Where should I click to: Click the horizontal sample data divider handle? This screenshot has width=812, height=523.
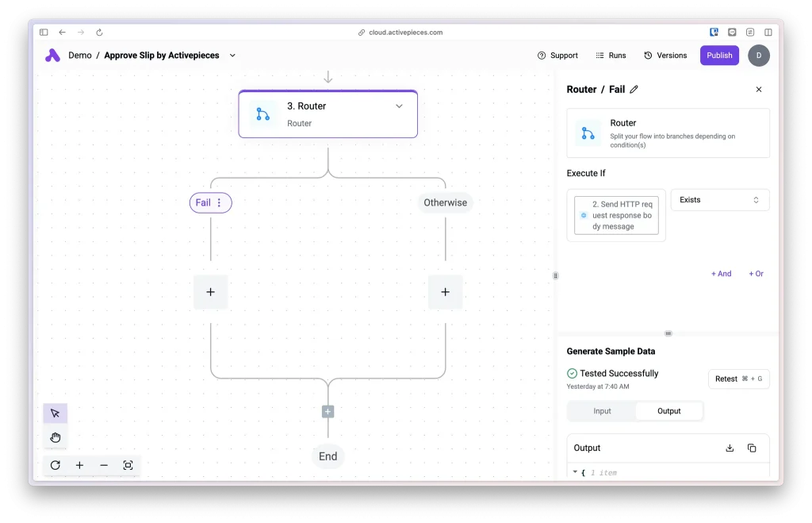668,333
